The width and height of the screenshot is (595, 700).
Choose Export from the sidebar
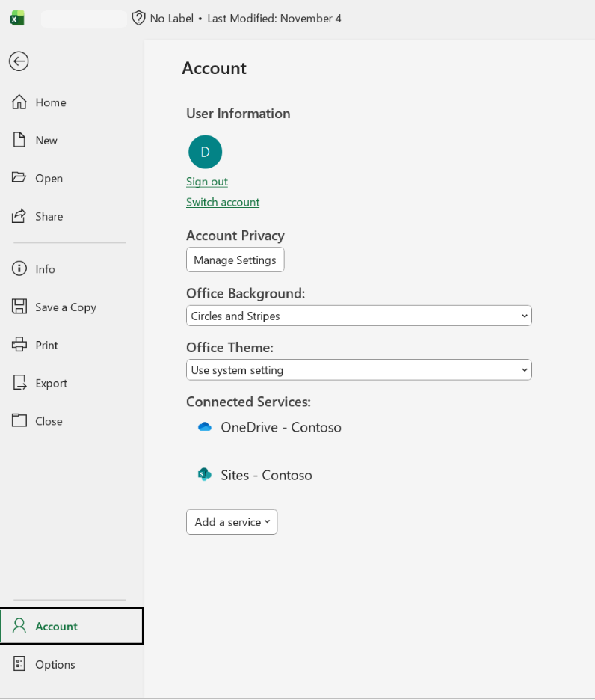[72, 383]
